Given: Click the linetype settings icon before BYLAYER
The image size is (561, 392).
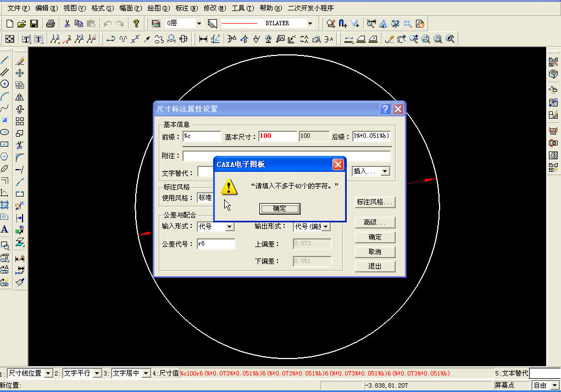Looking at the screenshot, I should (x=212, y=24).
